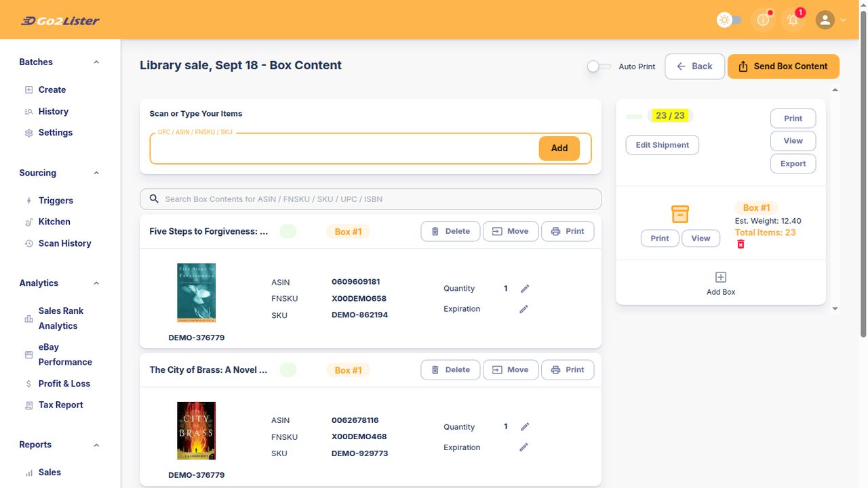Image resolution: width=868 pixels, height=488 pixels.
Task: Click the Send Box Content button
Action: pos(783,66)
